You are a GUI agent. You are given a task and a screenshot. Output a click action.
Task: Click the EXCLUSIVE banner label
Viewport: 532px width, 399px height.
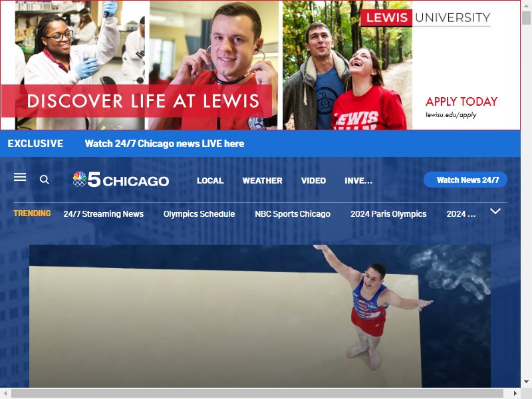coord(36,144)
